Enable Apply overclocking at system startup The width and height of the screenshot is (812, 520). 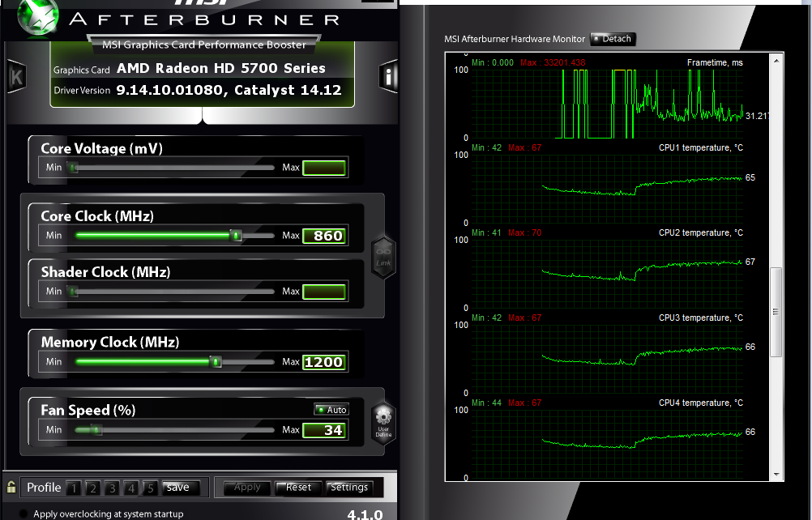coord(24,514)
